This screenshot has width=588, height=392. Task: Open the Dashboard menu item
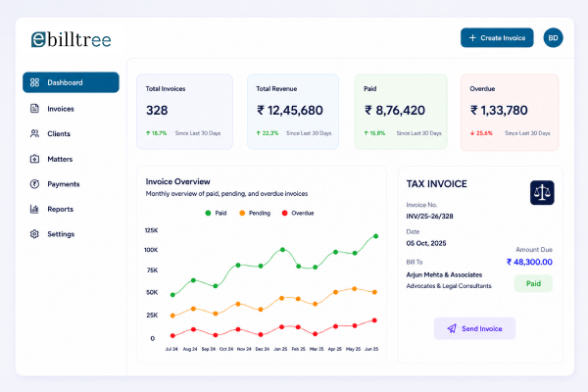click(x=71, y=82)
